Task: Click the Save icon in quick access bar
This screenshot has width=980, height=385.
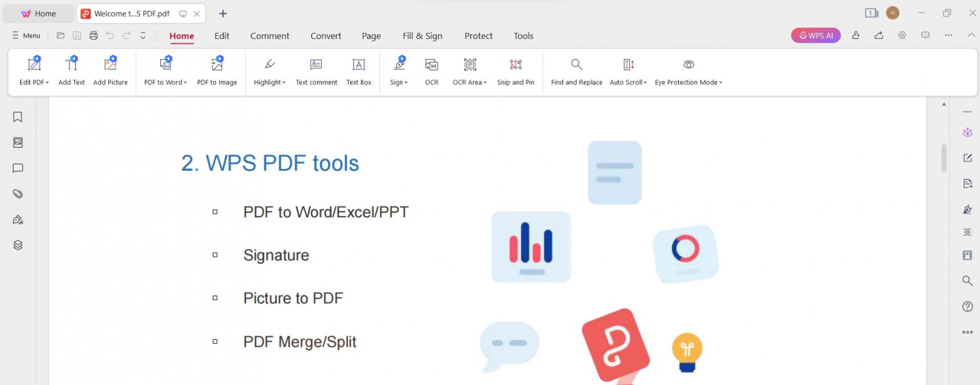Action: tap(77, 35)
